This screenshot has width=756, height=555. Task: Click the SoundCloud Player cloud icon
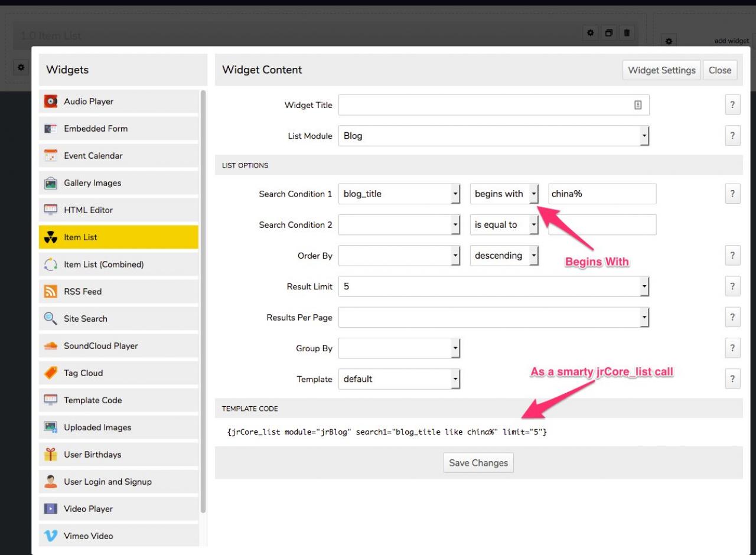click(x=51, y=346)
